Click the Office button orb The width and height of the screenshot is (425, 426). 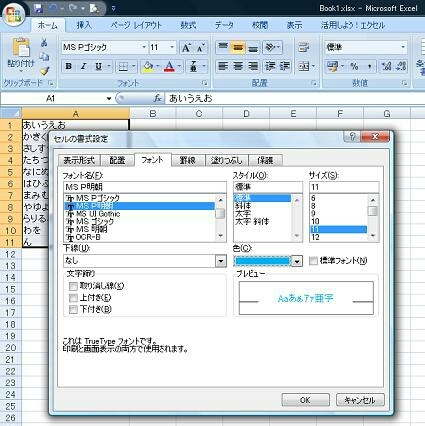[14, 14]
